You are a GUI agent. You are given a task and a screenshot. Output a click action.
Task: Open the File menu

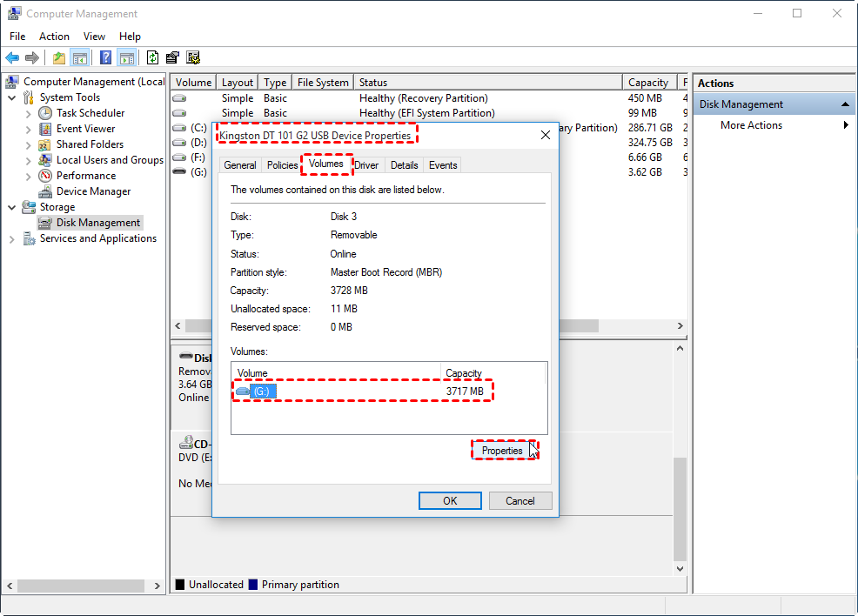[x=17, y=36]
